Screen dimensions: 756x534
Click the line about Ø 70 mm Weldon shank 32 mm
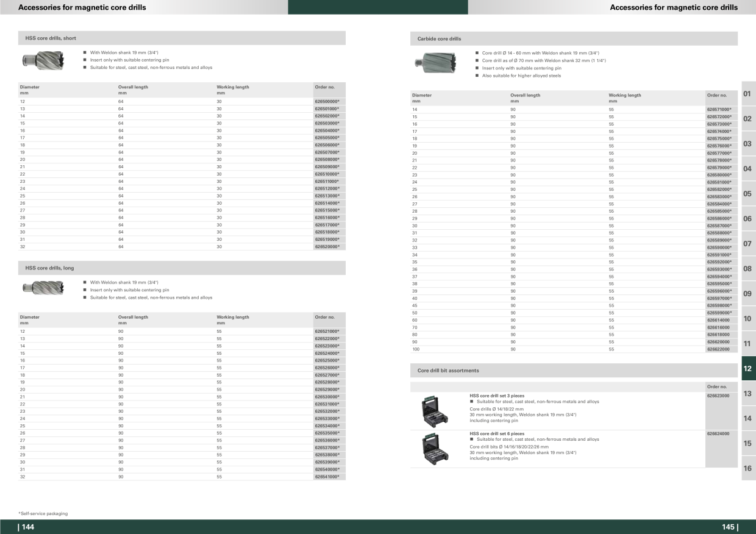pyautogui.click(x=544, y=60)
